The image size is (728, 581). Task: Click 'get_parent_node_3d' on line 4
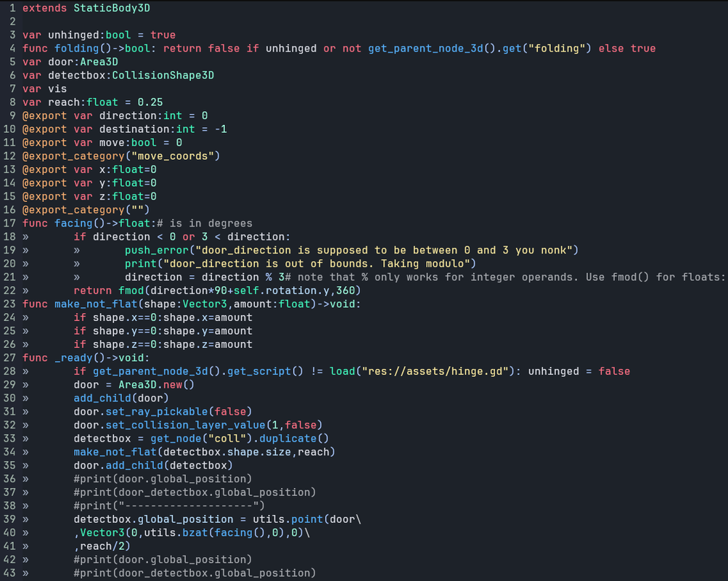426,49
